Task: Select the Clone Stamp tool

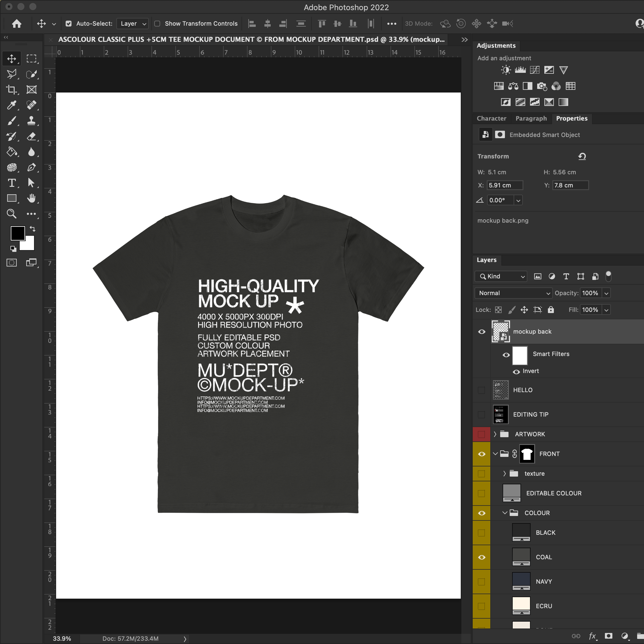Action: tap(31, 121)
